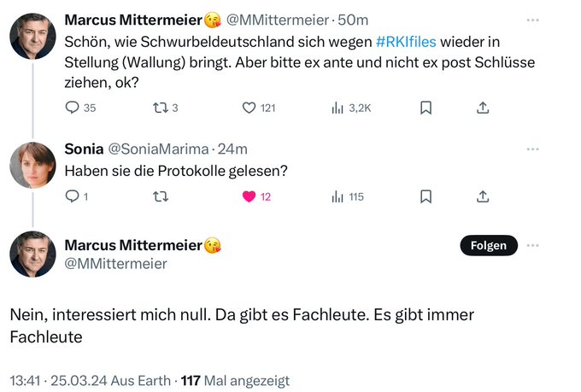The image size is (581, 392).
Task: Reply to Marcus Mittermeier's first tweet
Action: (x=72, y=108)
